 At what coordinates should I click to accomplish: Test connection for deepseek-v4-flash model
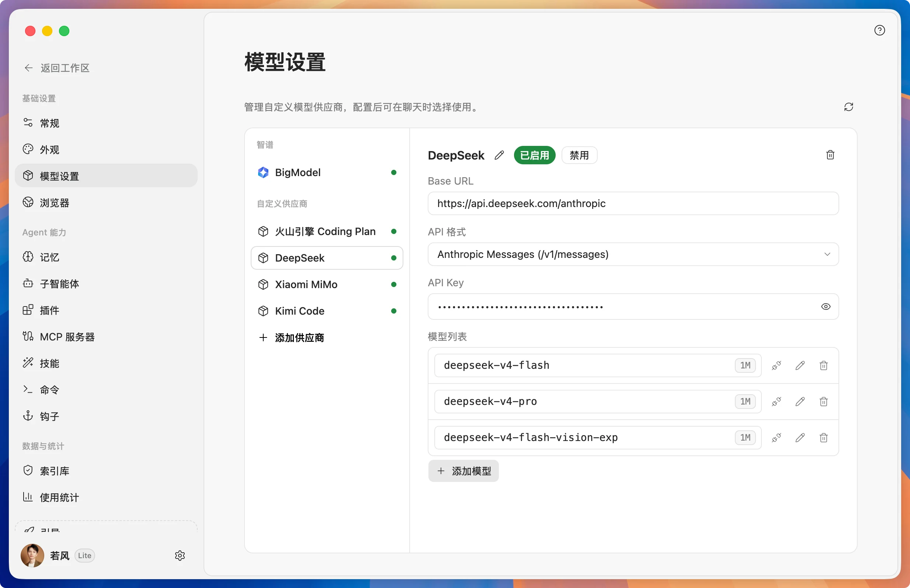(776, 365)
